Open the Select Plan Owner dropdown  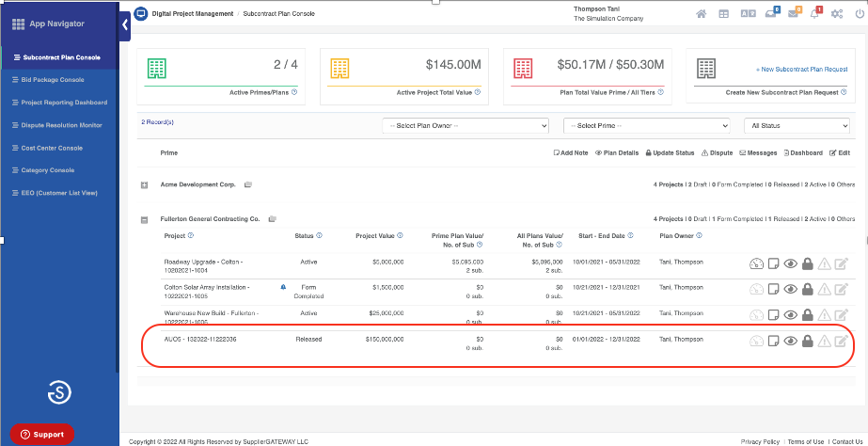point(465,126)
